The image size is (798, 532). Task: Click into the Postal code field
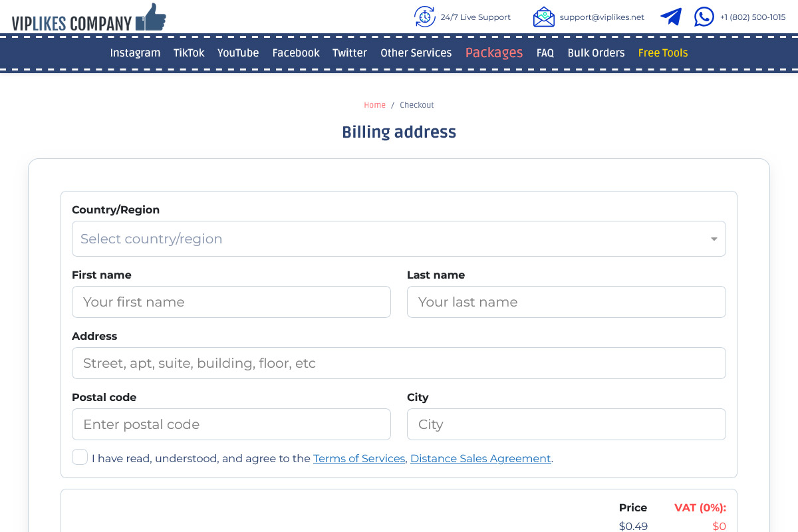coord(231,424)
